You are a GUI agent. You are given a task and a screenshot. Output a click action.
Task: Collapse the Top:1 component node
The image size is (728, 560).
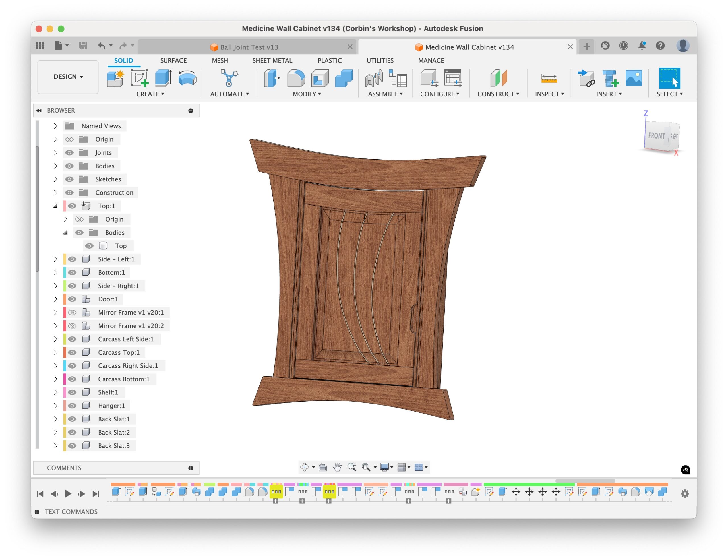pos(55,206)
